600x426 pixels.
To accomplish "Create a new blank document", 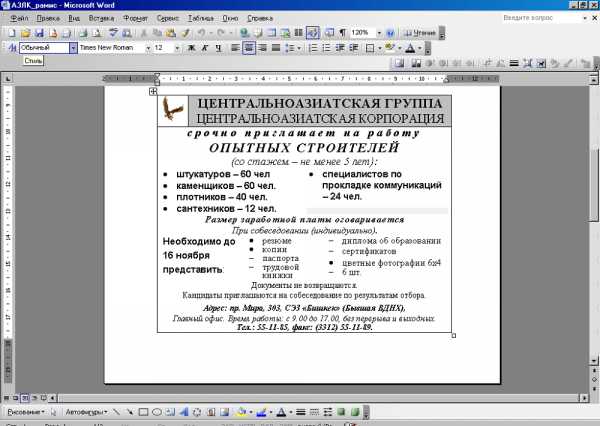I will pos(11,33).
